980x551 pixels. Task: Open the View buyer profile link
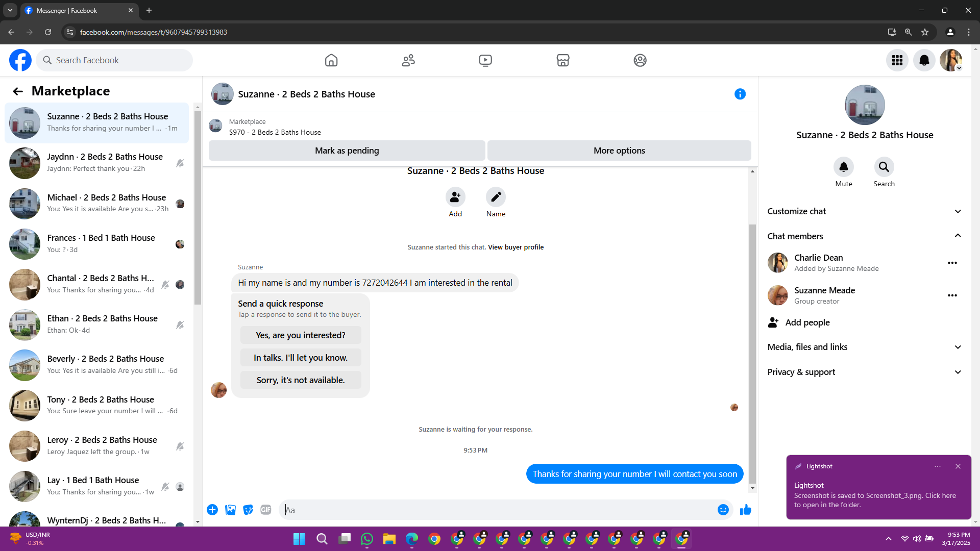pyautogui.click(x=516, y=247)
